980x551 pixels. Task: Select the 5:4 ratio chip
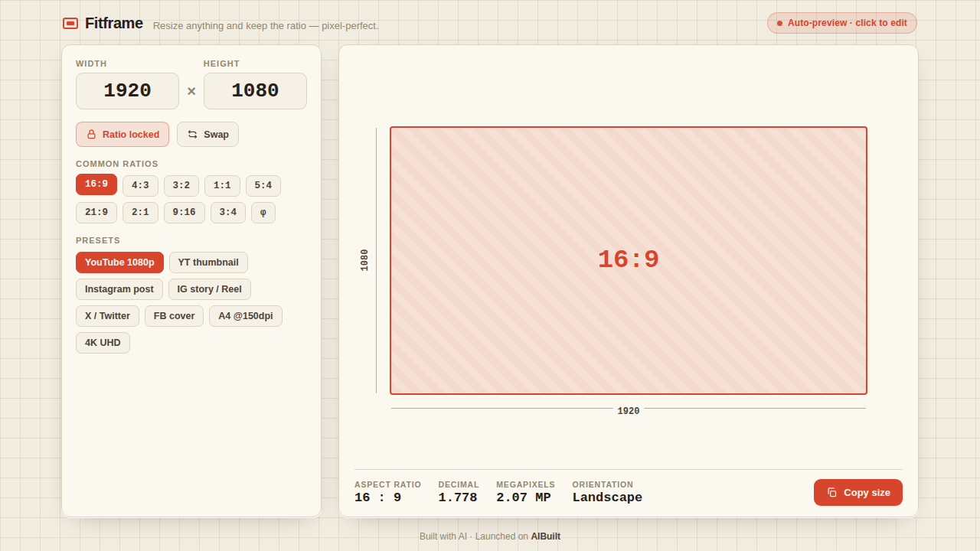pos(263,186)
